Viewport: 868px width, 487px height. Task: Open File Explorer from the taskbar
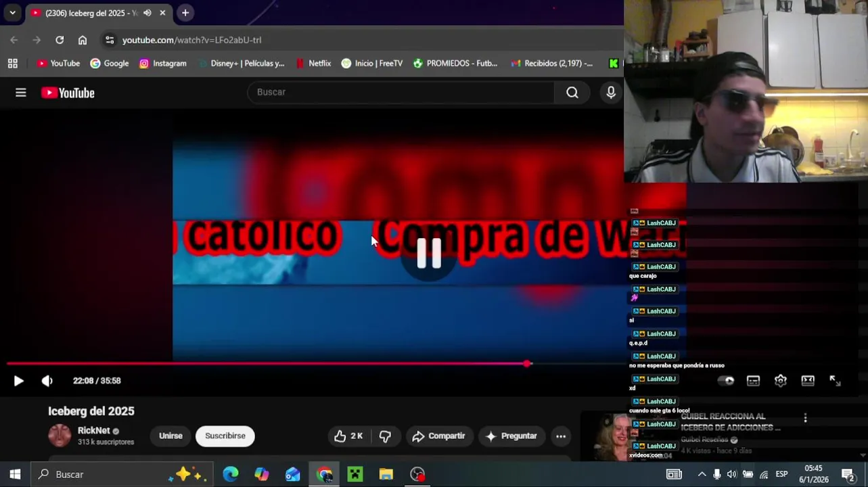386,474
